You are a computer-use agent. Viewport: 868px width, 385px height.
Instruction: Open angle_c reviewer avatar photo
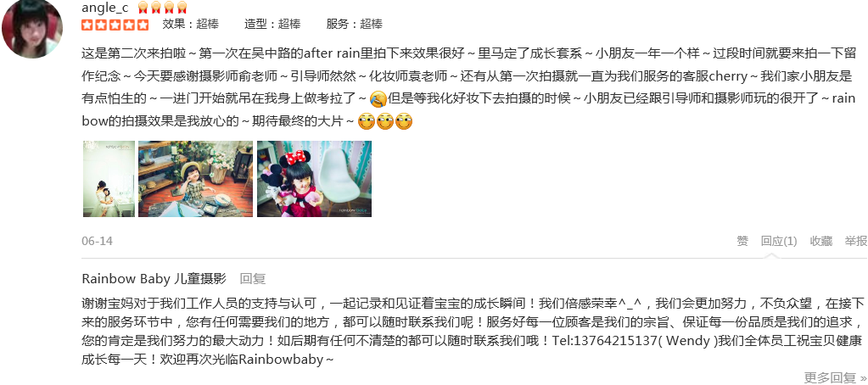tap(32, 28)
